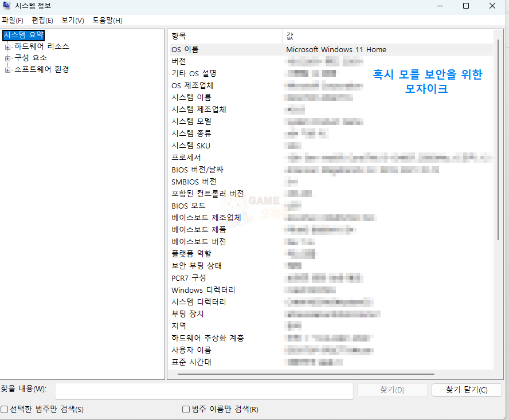509x420 pixels.
Task: Click the System Information app icon in title bar
Action: click(x=6, y=6)
